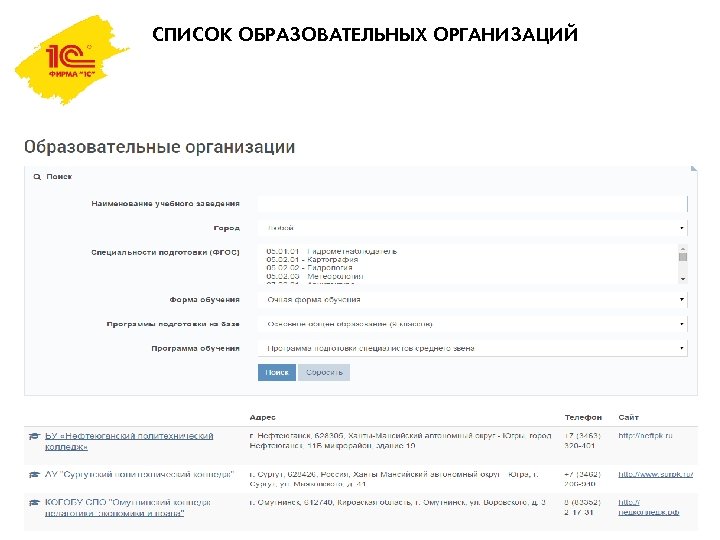Image resolution: width=720 pixels, height=540 pixels.
Task: Open the Программа обучения dropdown
Action: coord(472,349)
